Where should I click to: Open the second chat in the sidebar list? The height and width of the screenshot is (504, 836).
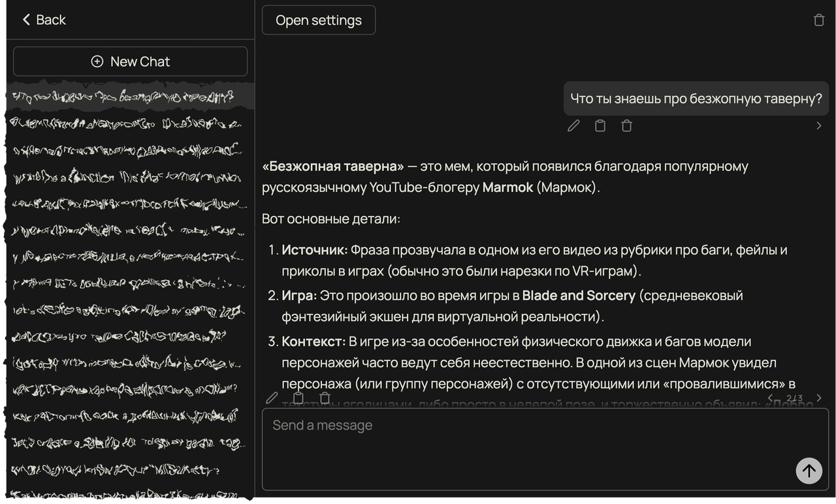tap(124, 123)
